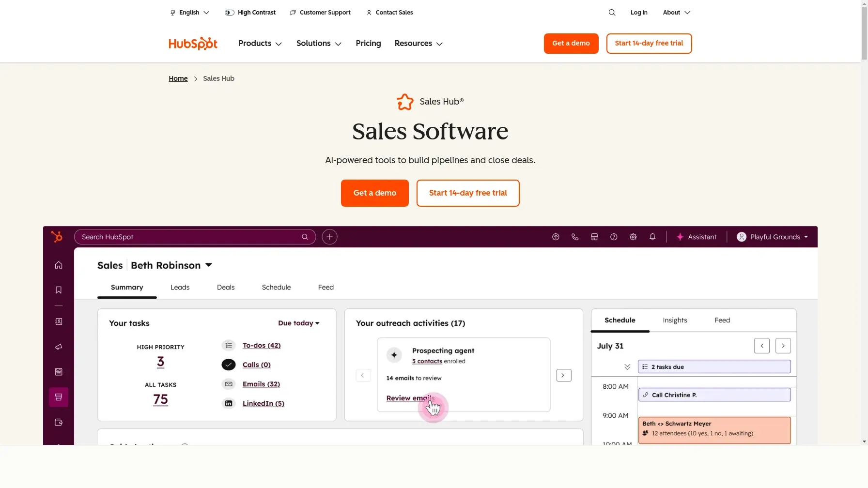The height and width of the screenshot is (488, 868).
Task: Open the notifications bell in the HubSpot toolbar
Action: 652,237
